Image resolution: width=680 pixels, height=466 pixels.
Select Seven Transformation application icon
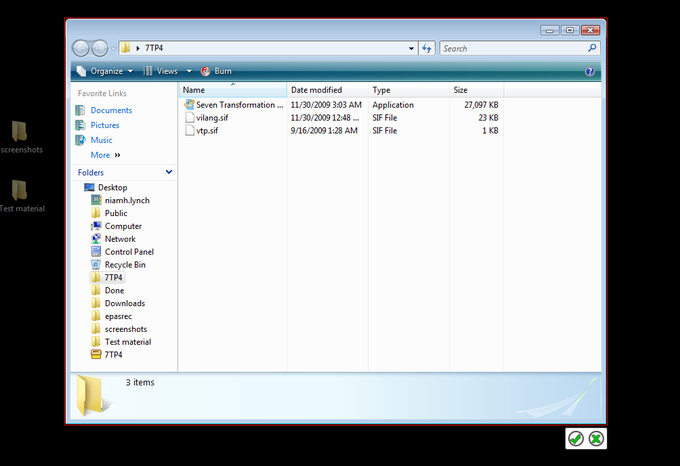coord(189,104)
